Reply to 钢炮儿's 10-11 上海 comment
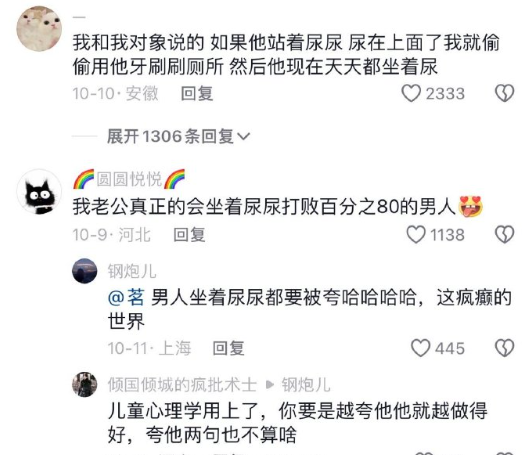 228,348
